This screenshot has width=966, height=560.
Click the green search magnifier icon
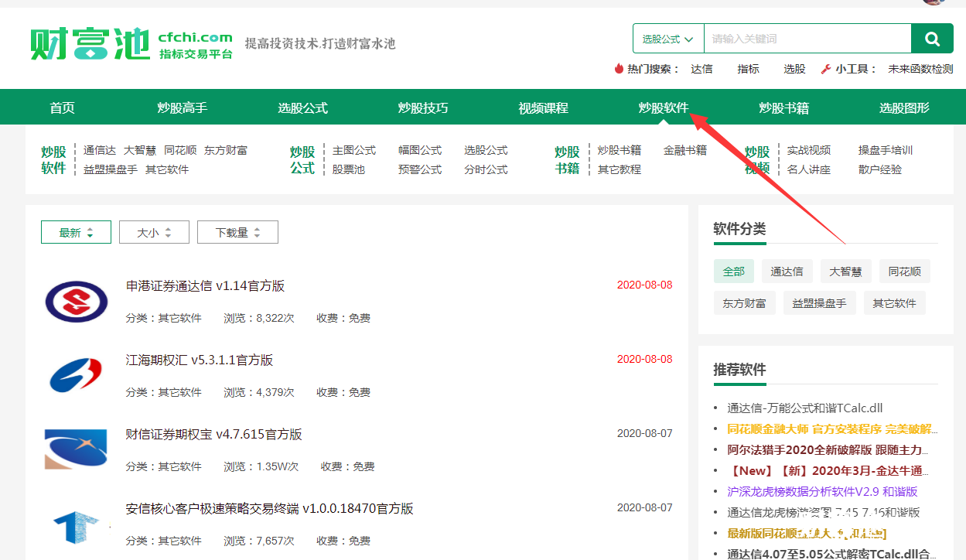931,38
